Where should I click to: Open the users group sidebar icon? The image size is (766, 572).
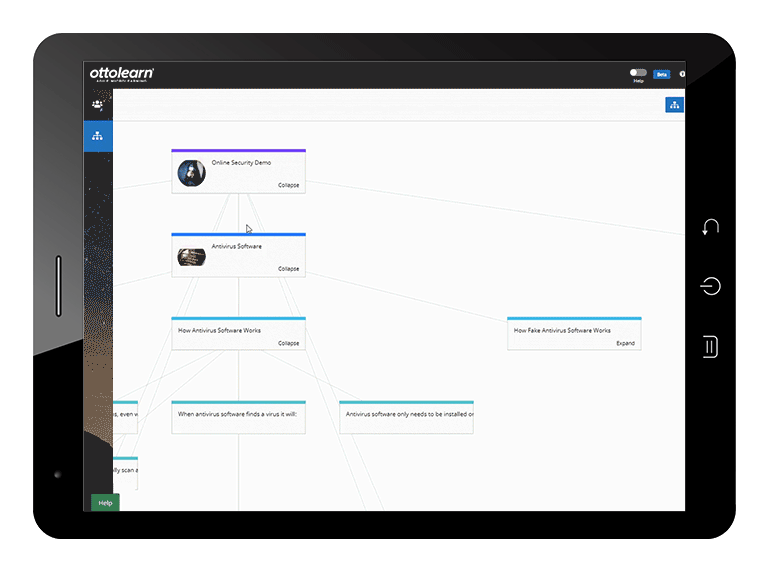coord(97,104)
